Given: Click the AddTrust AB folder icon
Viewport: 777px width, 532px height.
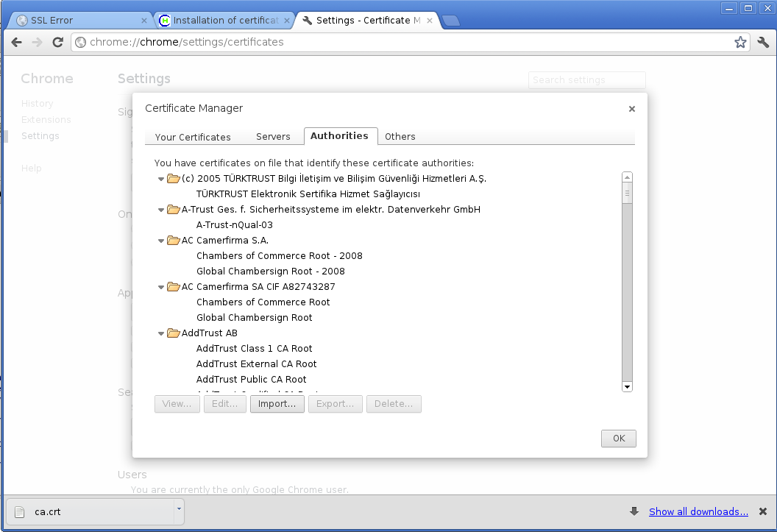Looking at the screenshot, I should 174,333.
